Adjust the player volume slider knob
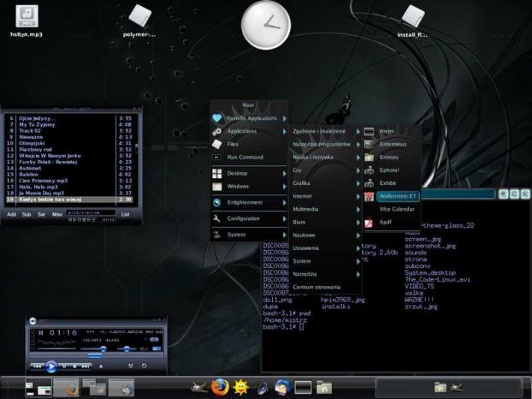Image resolution: width=532 pixels, height=399 pixels. (103, 348)
